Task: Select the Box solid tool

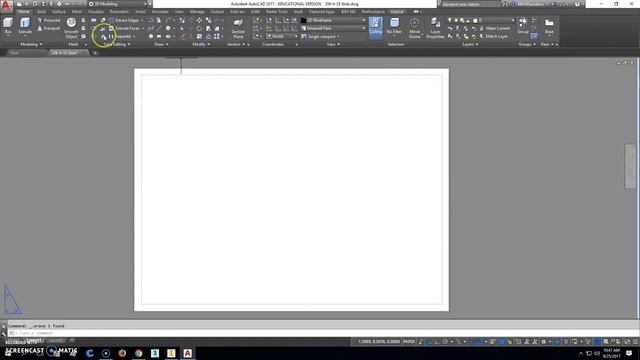Action: [x=8, y=27]
